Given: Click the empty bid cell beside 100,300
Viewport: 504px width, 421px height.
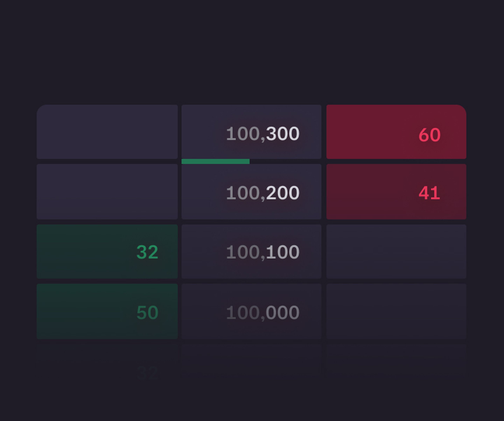Looking at the screenshot, I should (107, 132).
